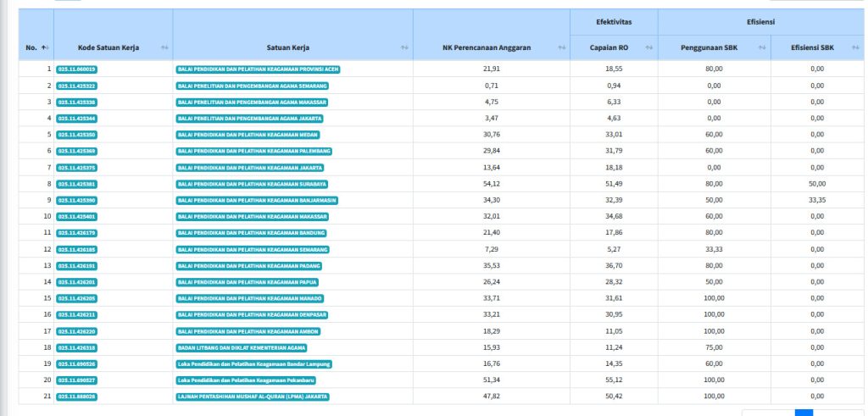
Task: Click Balai Penelitian Pengembangan Agama Semarang badge
Action: pos(253,86)
